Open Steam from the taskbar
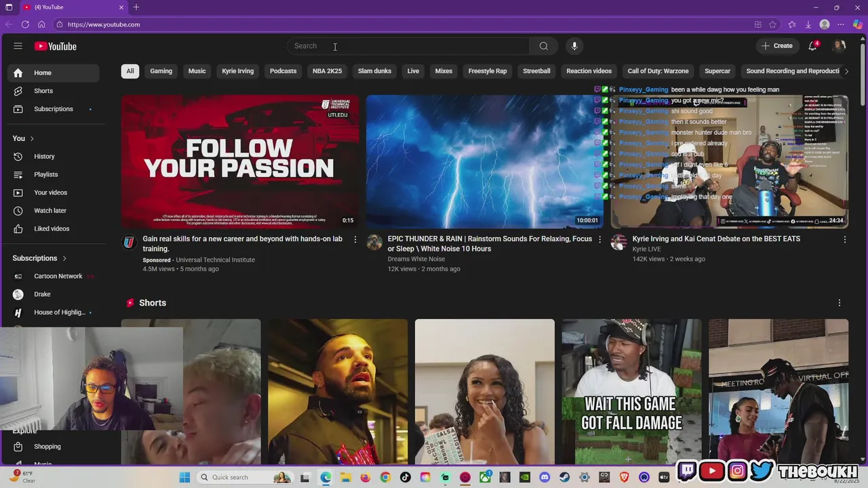 pos(564,477)
